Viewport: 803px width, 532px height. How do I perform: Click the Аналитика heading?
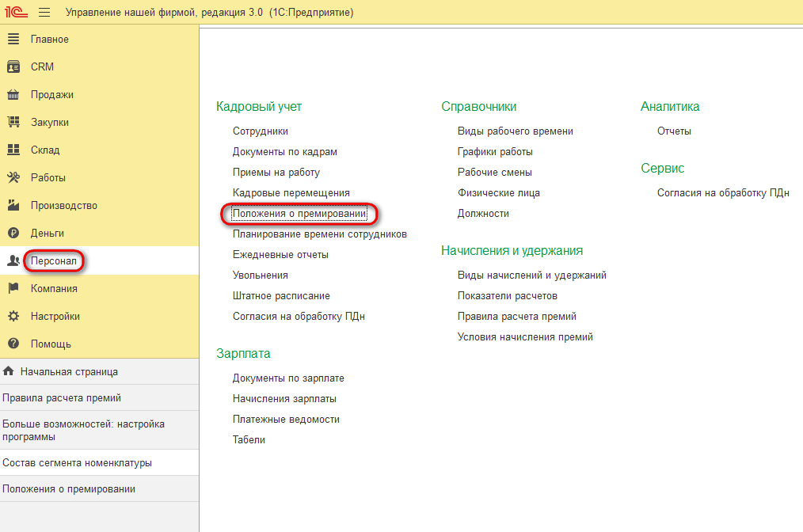[670, 107]
